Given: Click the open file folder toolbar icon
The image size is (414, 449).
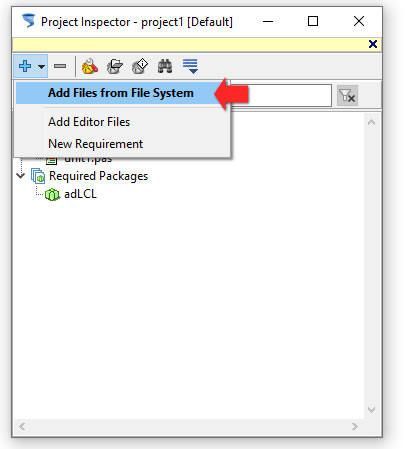Looking at the screenshot, I should 115,66.
